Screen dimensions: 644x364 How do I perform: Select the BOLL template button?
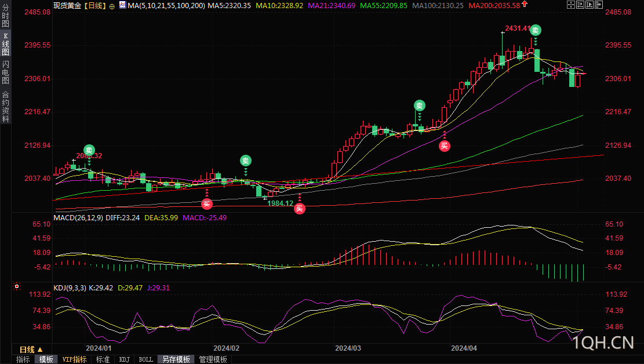tap(146, 359)
